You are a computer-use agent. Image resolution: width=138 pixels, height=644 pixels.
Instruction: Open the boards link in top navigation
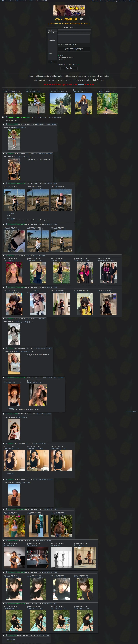(x=11, y=1)
